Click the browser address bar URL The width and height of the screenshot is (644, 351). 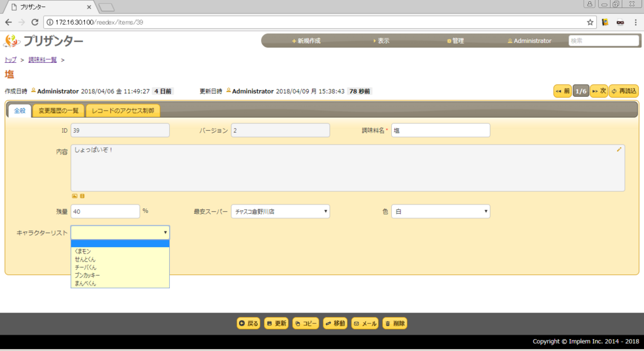pyautogui.click(x=99, y=22)
